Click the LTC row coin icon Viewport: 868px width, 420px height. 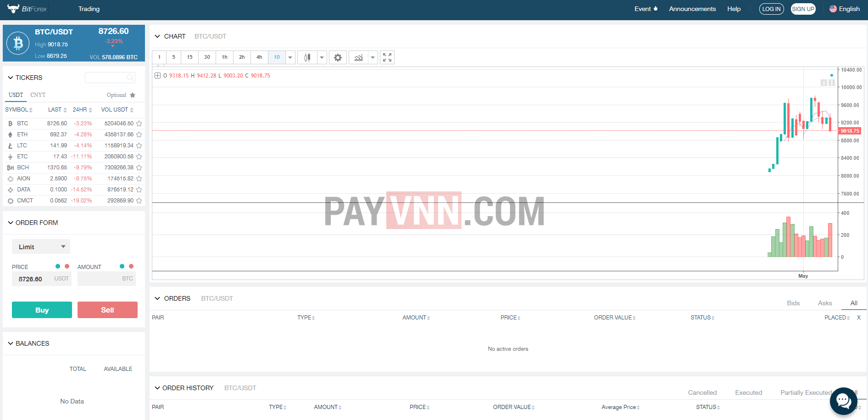pyautogui.click(x=10, y=146)
